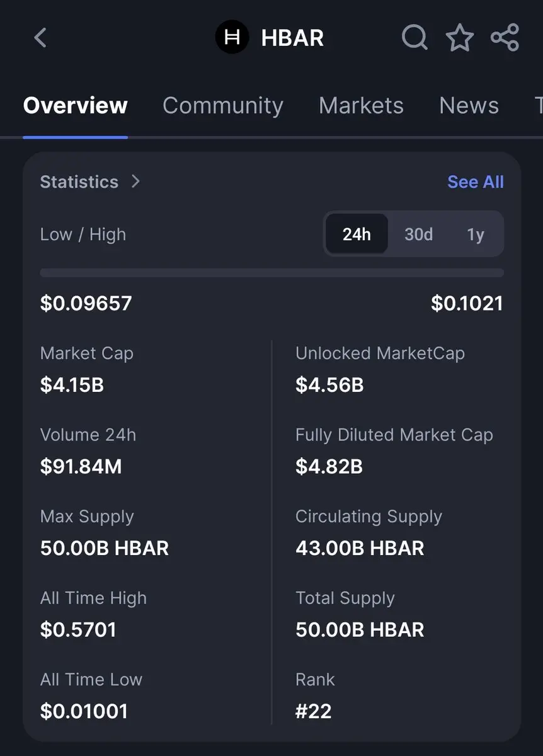Image resolution: width=543 pixels, height=756 pixels.
Task: Tap the HBAR coin logo
Action: point(232,38)
